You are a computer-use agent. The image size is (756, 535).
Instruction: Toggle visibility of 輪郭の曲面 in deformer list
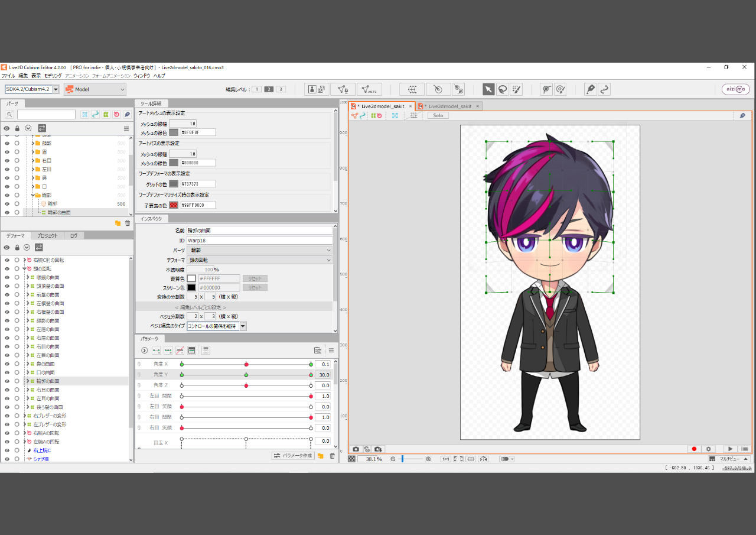pos(7,381)
